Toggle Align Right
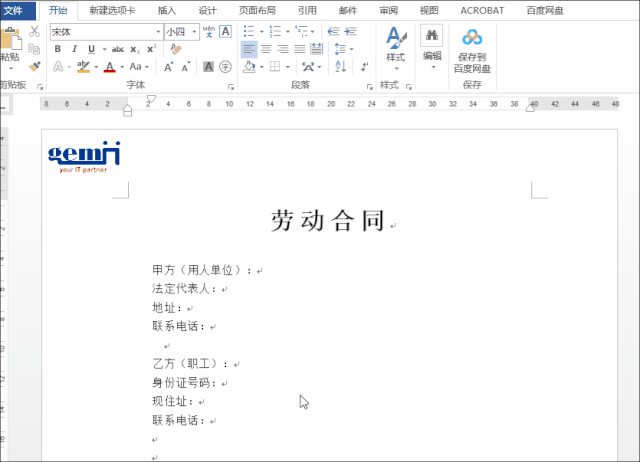Image resolution: width=640 pixels, height=462 pixels. tap(282, 49)
